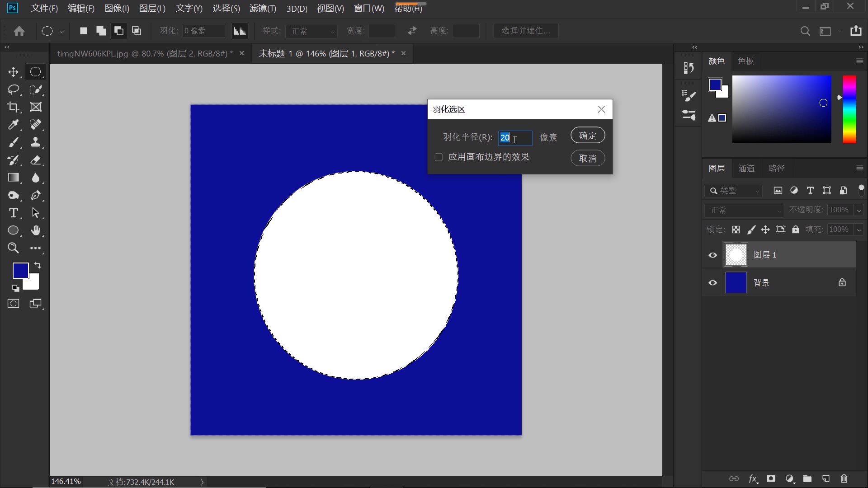
Task: Open the layer blend mode 正常 dropdown
Action: (x=744, y=210)
